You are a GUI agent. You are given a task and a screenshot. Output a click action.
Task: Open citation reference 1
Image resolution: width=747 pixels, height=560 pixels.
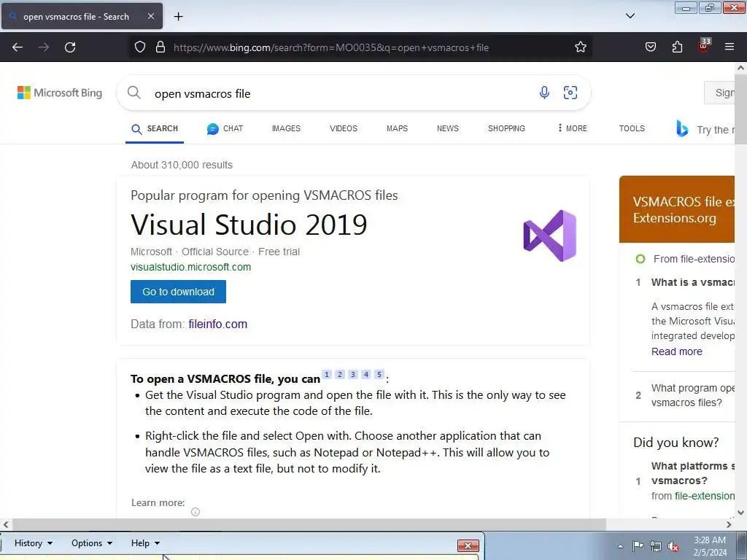(327, 374)
